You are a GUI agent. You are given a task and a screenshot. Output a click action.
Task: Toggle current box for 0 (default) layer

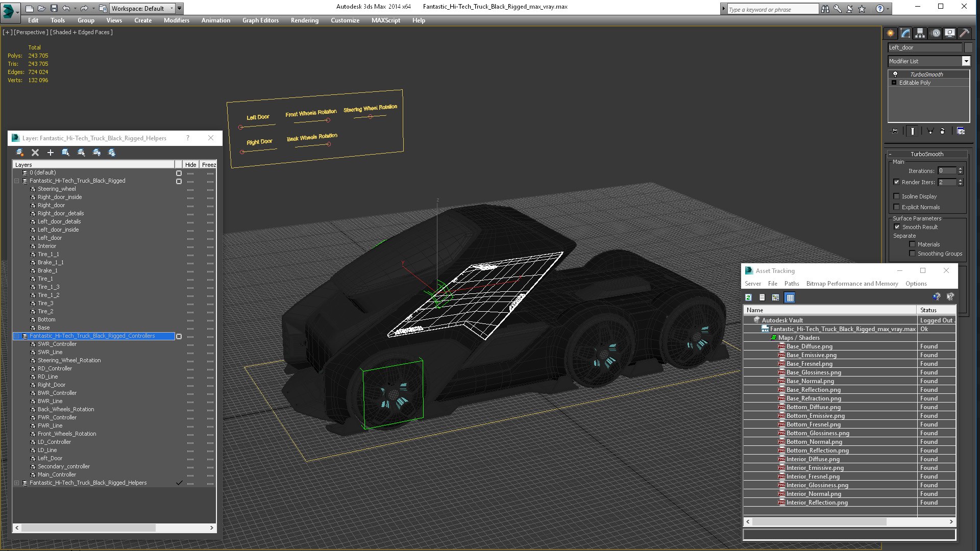coord(179,173)
